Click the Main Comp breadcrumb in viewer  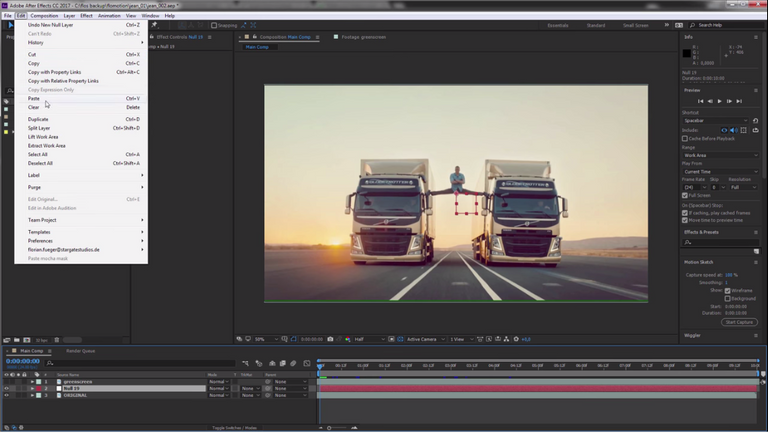click(257, 47)
